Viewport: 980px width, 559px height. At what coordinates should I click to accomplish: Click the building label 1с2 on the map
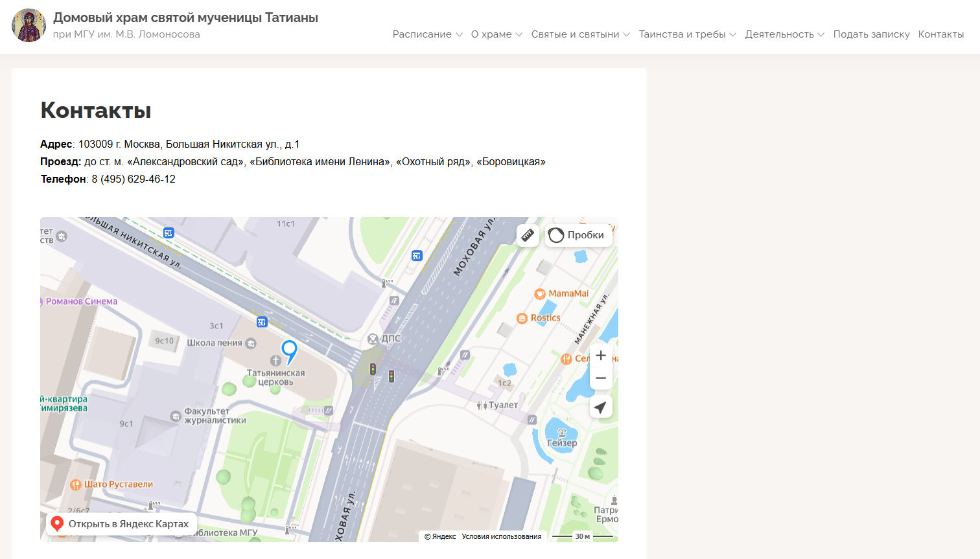coord(505,383)
